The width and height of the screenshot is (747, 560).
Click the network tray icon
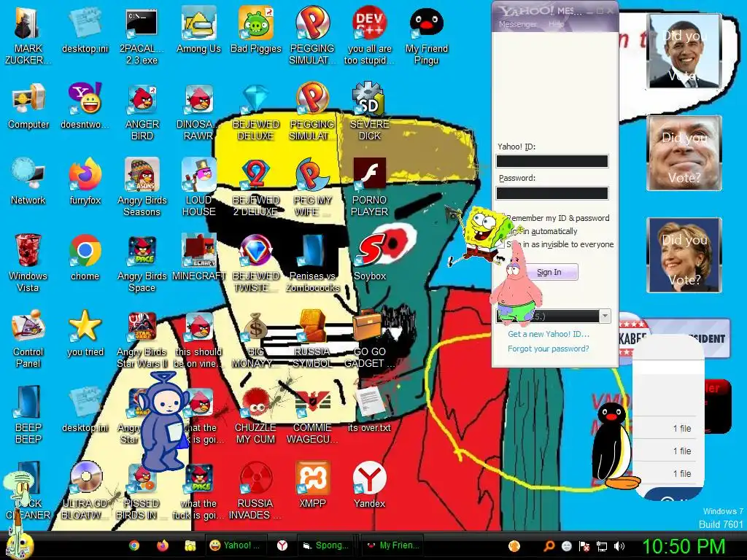pyautogui.click(x=602, y=547)
